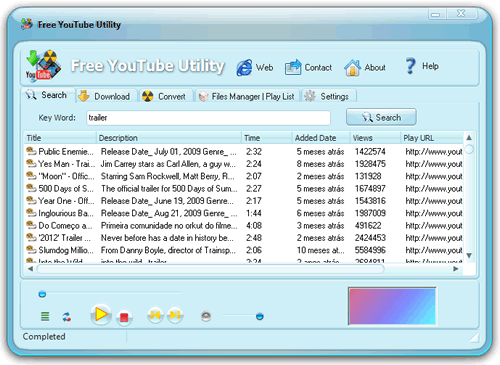
Task: Click the Web link label
Action: pyautogui.click(x=264, y=68)
